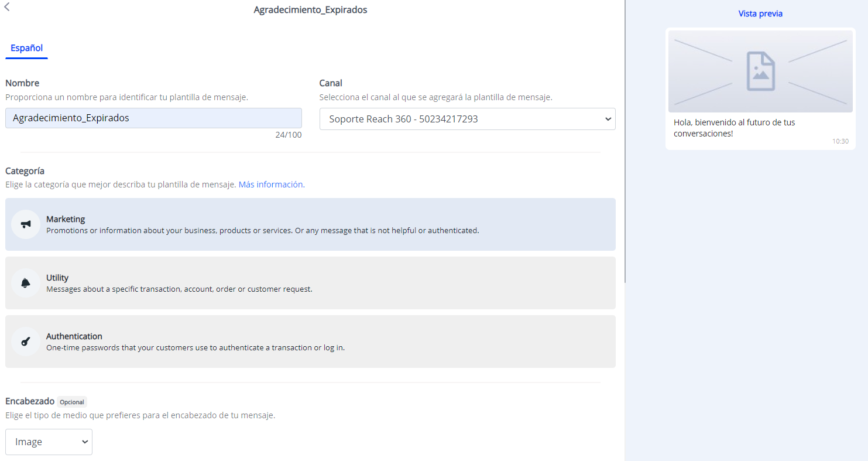The image size is (868, 461).
Task: Click the Authentication key icon
Action: (26, 342)
